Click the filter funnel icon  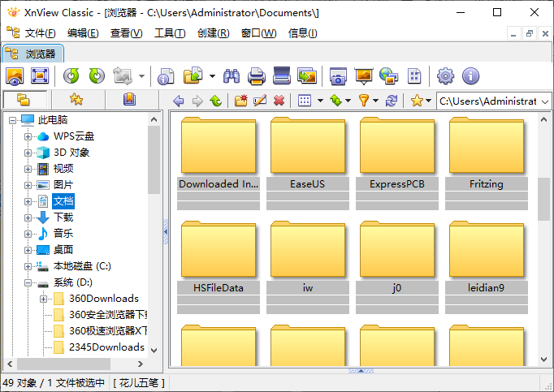pyautogui.click(x=364, y=101)
